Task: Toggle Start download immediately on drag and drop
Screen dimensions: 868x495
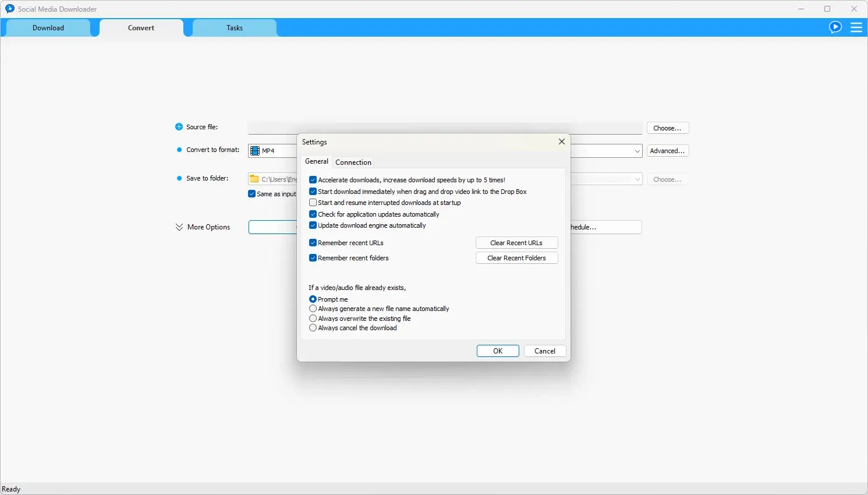Action: tap(313, 192)
